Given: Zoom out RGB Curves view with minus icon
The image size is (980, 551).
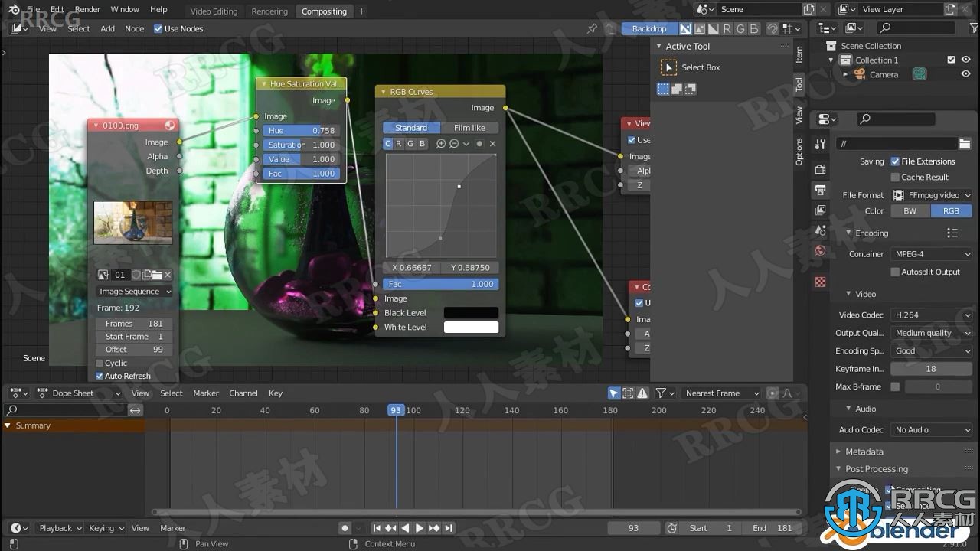Looking at the screenshot, I should (454, 144).
